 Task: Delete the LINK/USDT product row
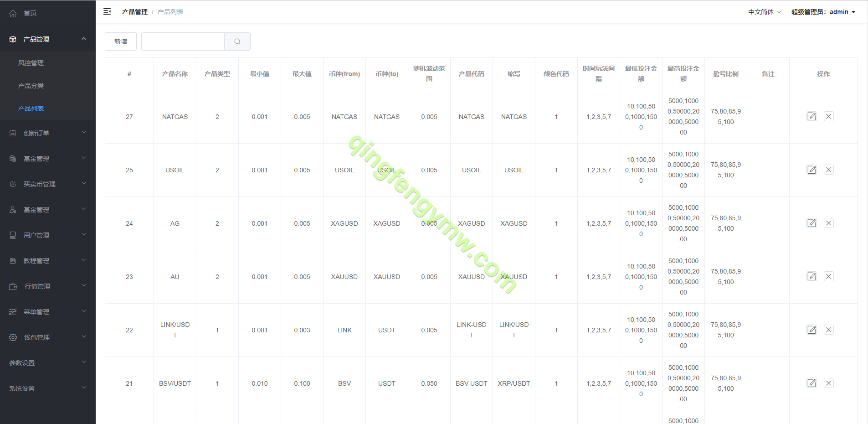829,330
